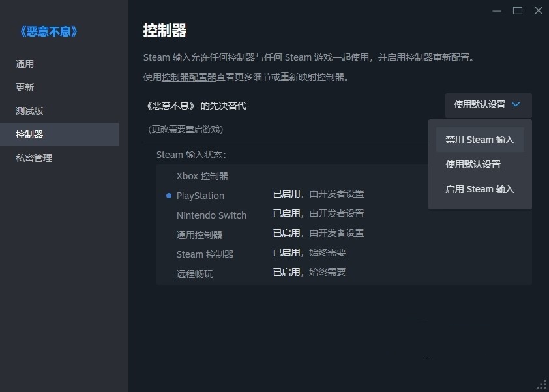Select the 更新 section
Image resolution: width=549 pixels, height=392 pixels.
click(25, 87)
